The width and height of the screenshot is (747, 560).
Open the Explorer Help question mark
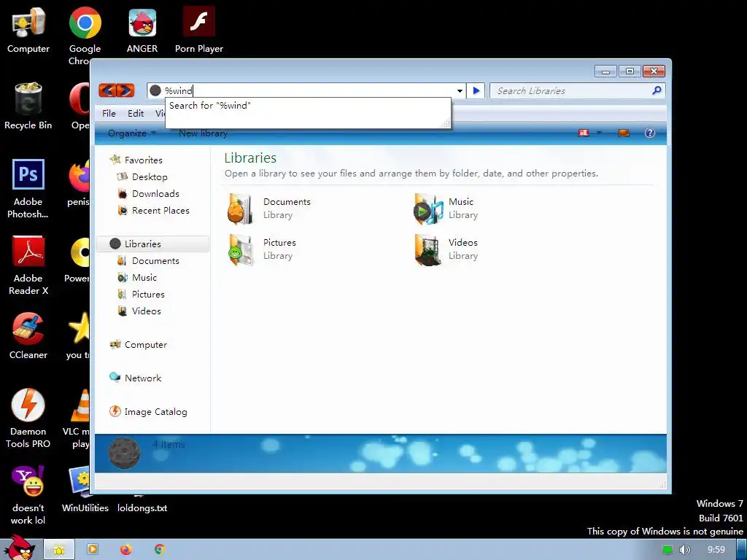[650, 133]
